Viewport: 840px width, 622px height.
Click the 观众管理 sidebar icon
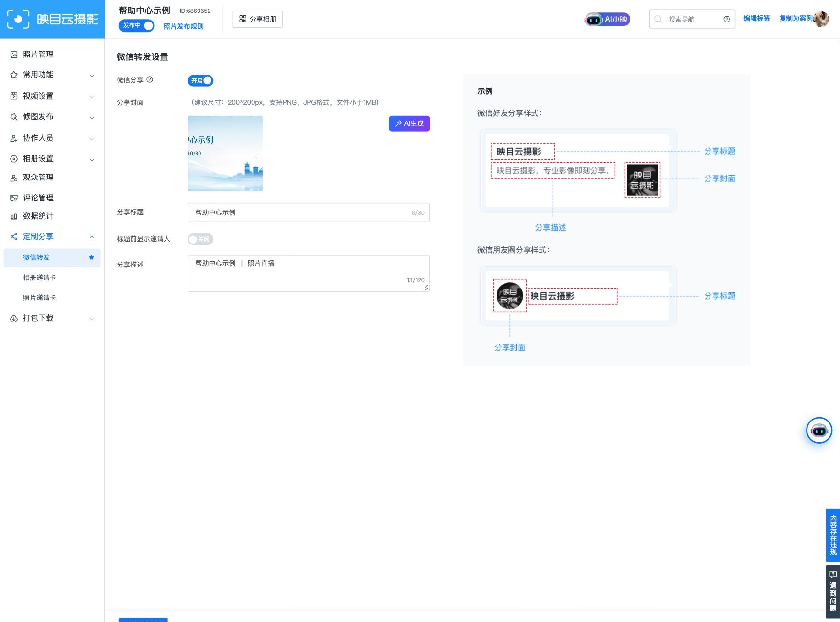14,178
